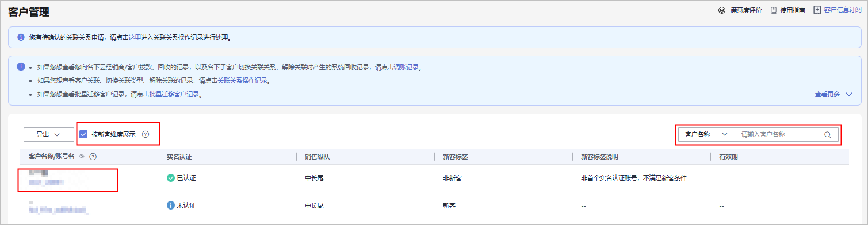
Task: Click 新客 label in the 未认证 row
Action: tap(449, 205)
